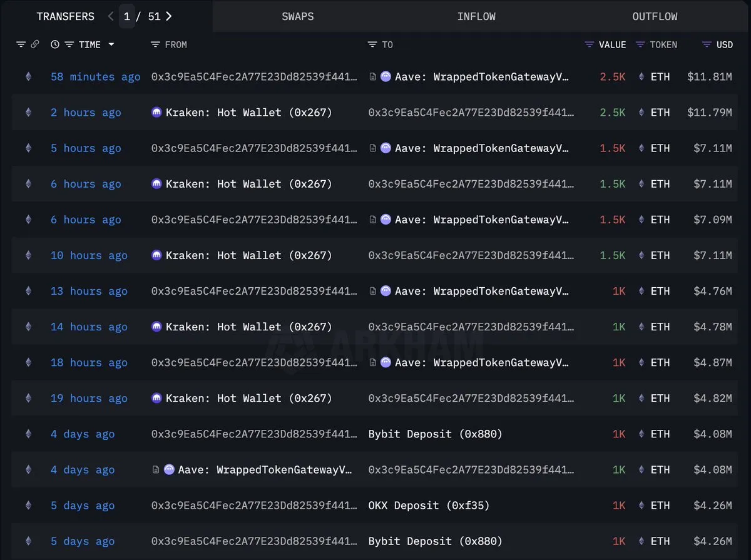Open Bybit Deposit (0x880) in $4.08M row

coord(435,434)
